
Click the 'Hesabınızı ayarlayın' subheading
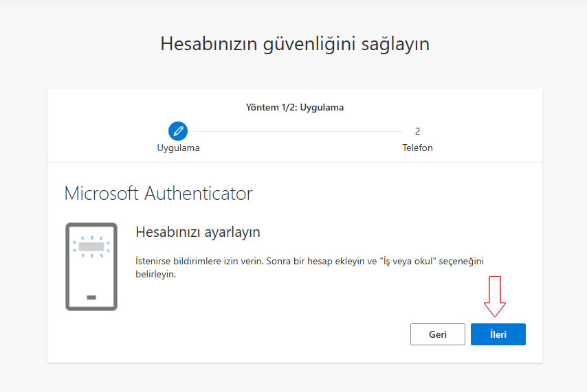198,232
